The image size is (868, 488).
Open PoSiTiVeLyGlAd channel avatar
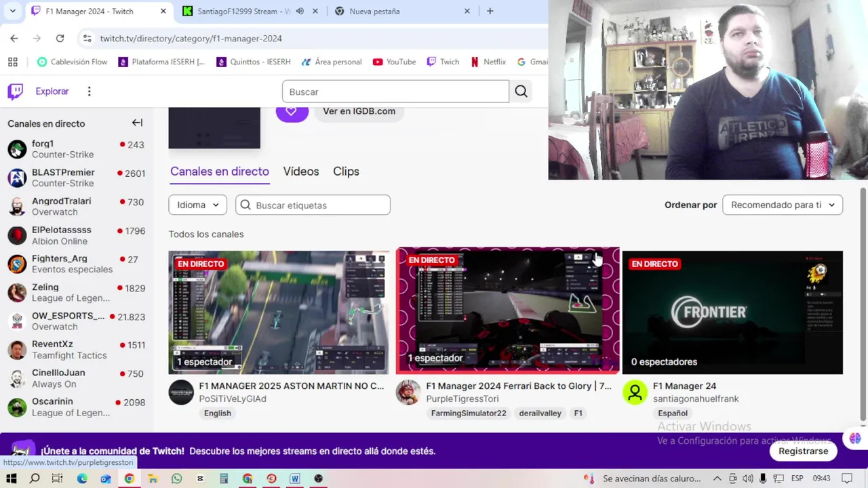181,392
